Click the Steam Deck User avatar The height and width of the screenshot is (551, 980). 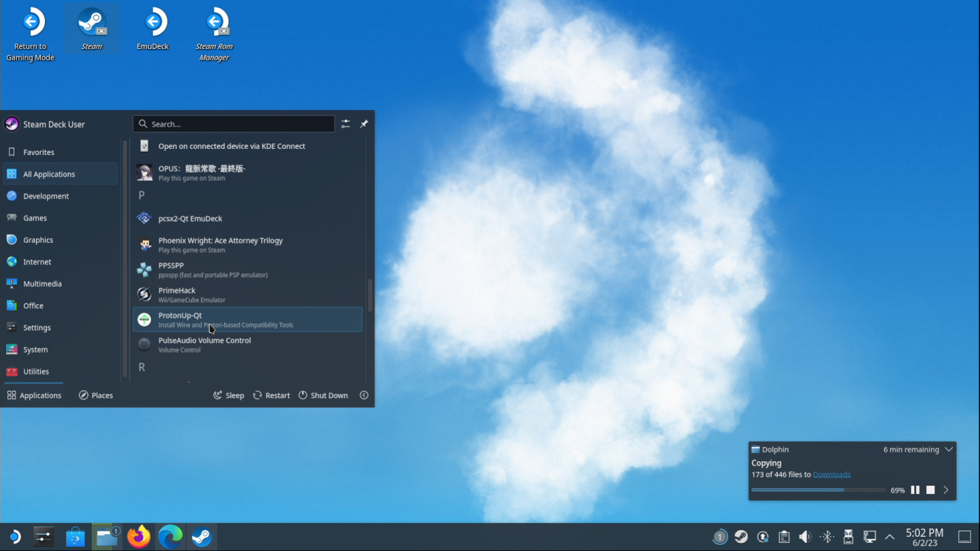[12, 124]
